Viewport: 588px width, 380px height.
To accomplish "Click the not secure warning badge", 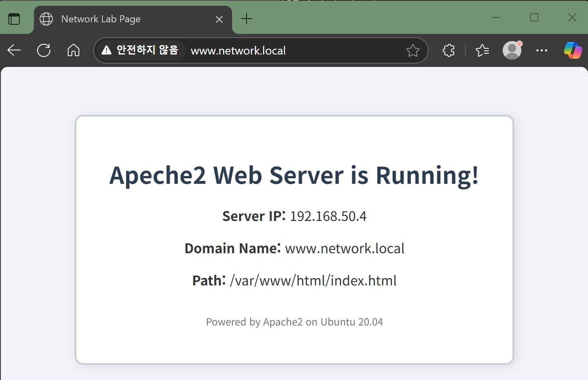I will click(x=140, y=50).
